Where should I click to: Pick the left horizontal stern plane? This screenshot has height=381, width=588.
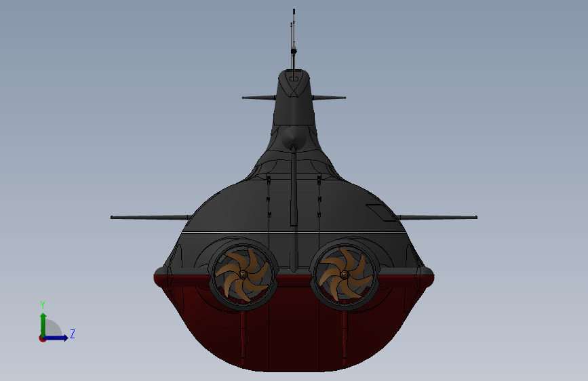point(151,217)
